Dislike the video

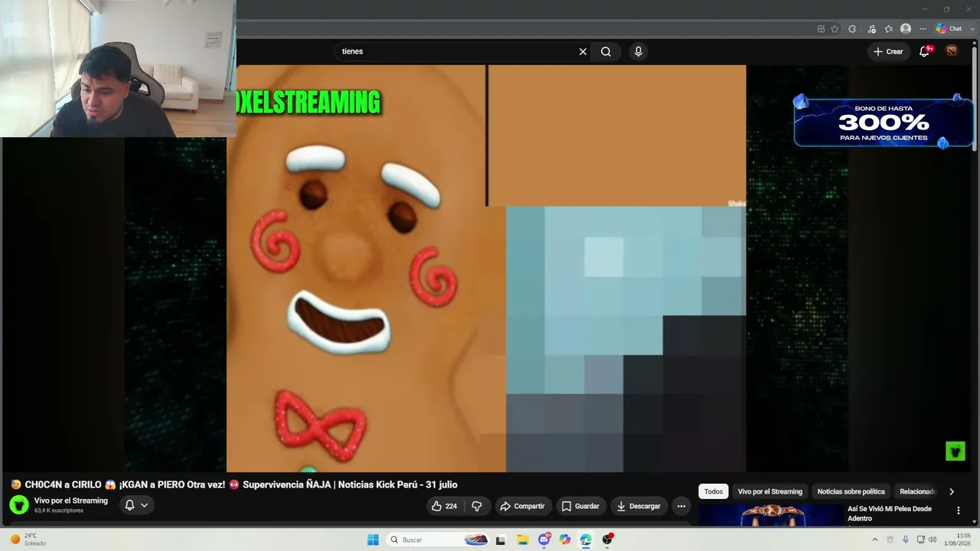click(x=476, y=506)
